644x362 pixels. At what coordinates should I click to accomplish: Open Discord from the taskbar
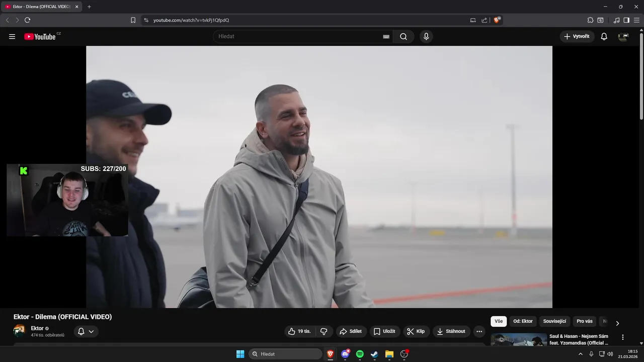[345, 354]
